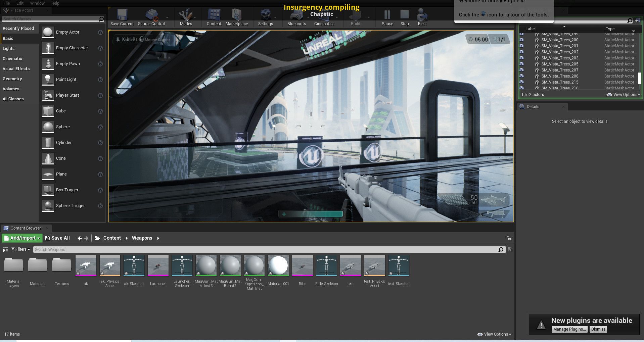The width and height of the screenshot is (644, 342).
Task: Open help for Empty Pawn
Action: point(100,64)
